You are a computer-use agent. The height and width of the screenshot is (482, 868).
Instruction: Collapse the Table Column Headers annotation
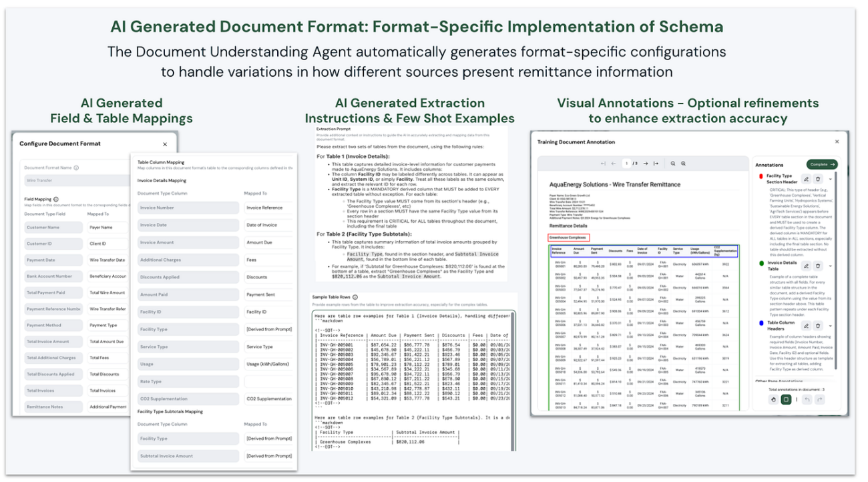(x=831, y=326)
